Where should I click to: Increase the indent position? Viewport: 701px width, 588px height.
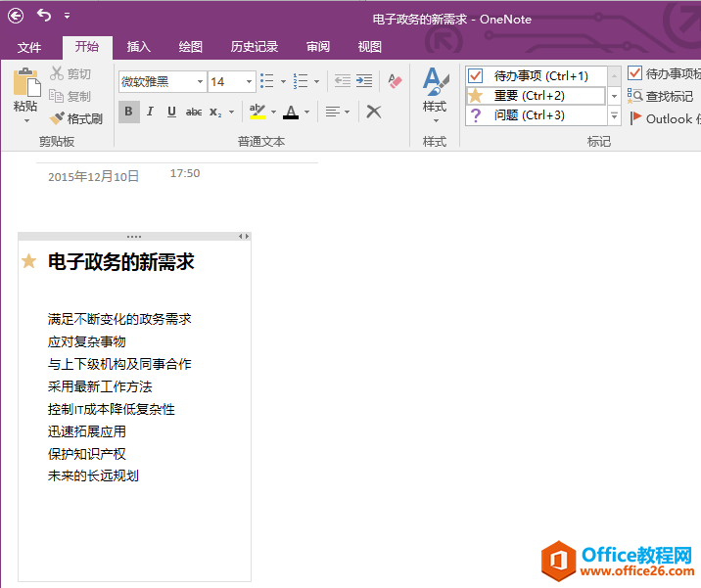(364, 81)
